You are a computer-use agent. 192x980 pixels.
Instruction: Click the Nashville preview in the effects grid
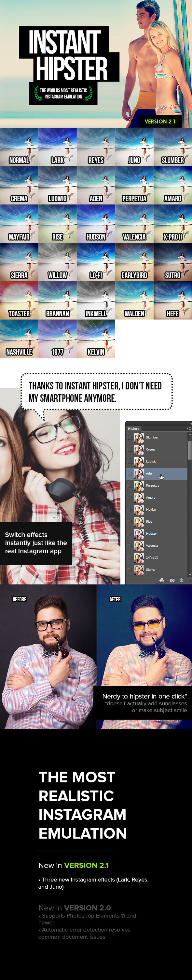point(19,339)
